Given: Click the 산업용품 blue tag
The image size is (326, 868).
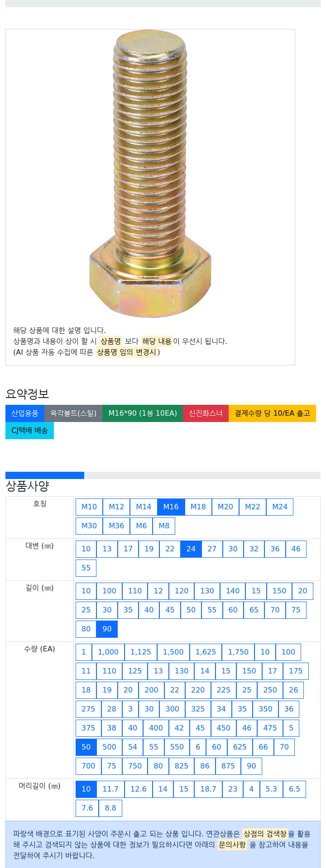Looking at the screenshot, I should [x=25, y=413].
